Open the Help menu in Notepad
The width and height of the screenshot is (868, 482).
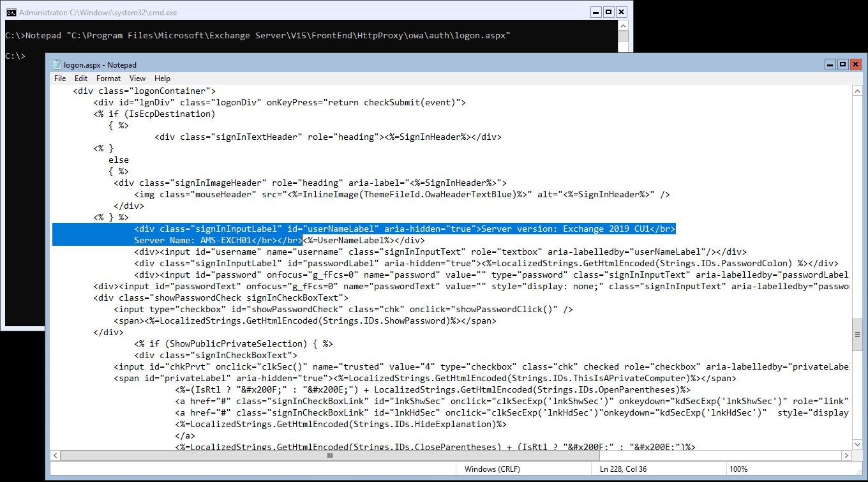(163, 79)
